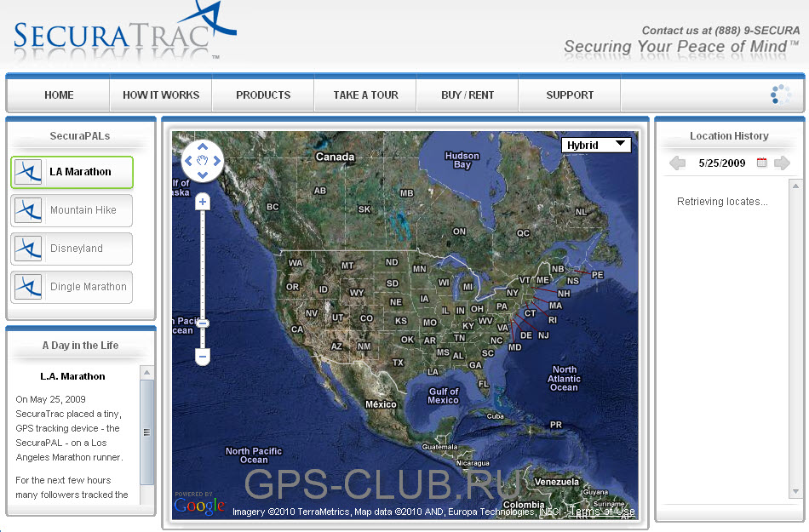
Task: Click the Disneyland SecuraPAL icon
Action: click(28, 249)
